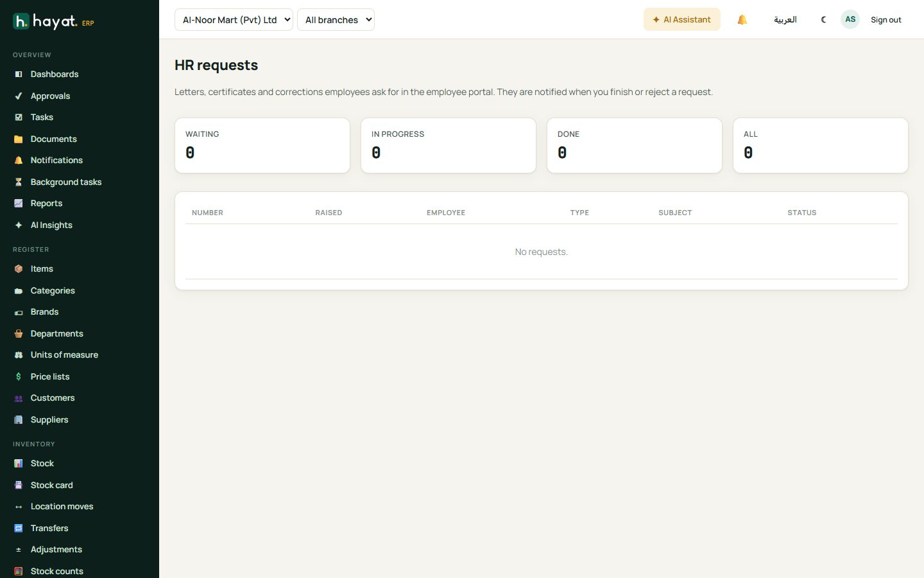This screenshot has width=924, height=578.
Task: Click the Sign out link
Action: (886, 20)
